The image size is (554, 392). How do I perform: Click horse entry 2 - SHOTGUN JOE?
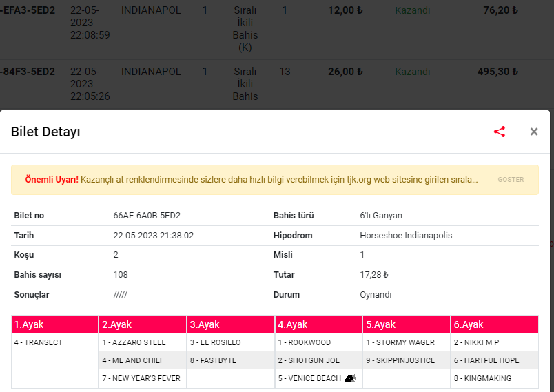[x=309, y=360]
